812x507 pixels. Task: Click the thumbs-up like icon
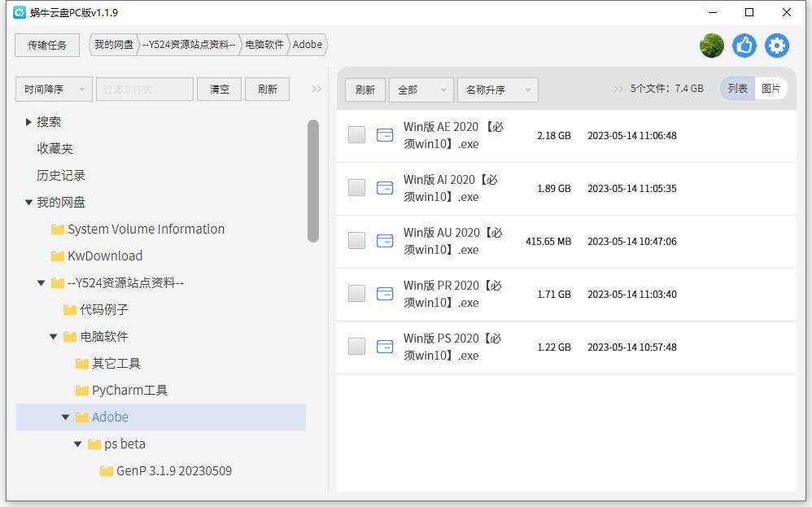(744, 46)
